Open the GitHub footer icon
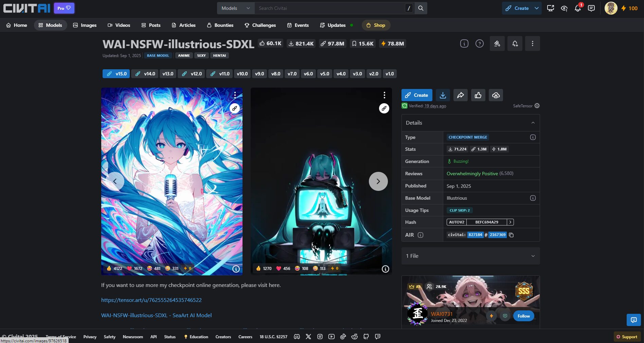 click(x=366, y=337)
